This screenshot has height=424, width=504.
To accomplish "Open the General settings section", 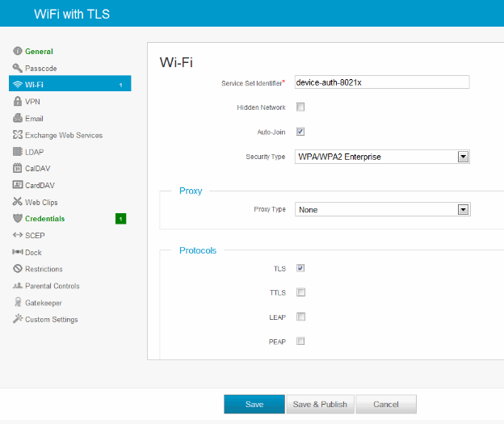I will 39,52.
